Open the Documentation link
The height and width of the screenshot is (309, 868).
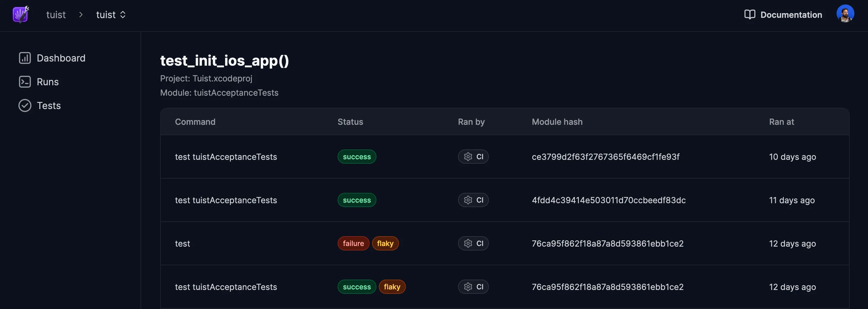coord(791,15)
